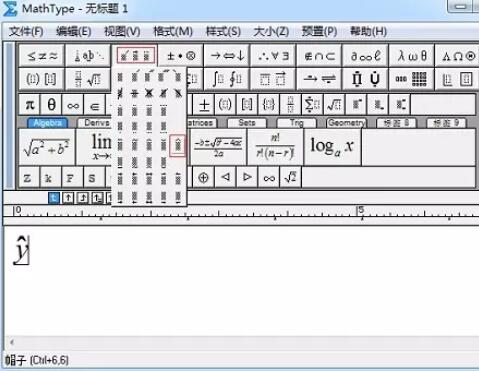Image resolution: width=479 pixels, height=371 pixels.
Task: Insert the log base a of x expression
Action: [332, 147]
